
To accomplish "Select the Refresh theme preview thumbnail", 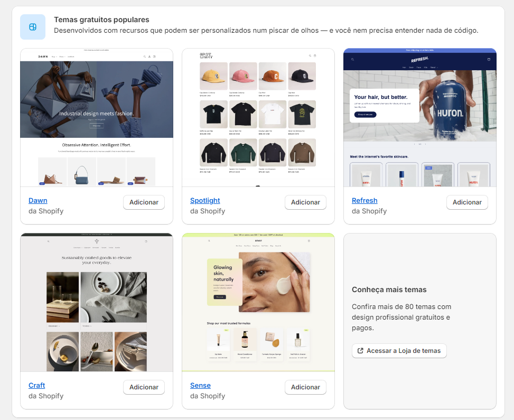I will pyautogui.click(x=420, y=118).
